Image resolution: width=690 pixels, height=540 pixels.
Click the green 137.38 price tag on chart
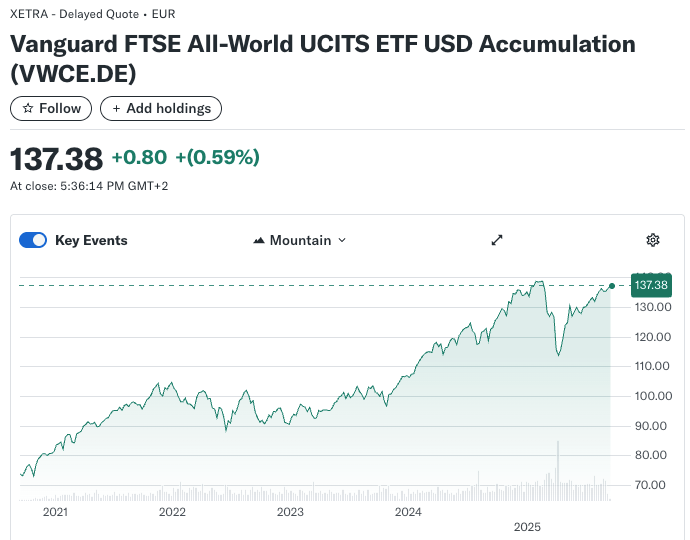click(x=651, y=286)
